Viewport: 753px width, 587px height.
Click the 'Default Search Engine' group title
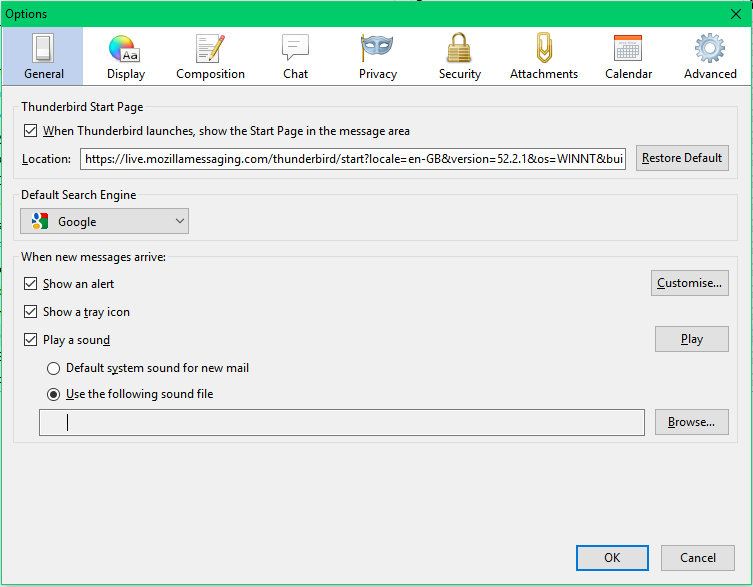pos(79,195)
